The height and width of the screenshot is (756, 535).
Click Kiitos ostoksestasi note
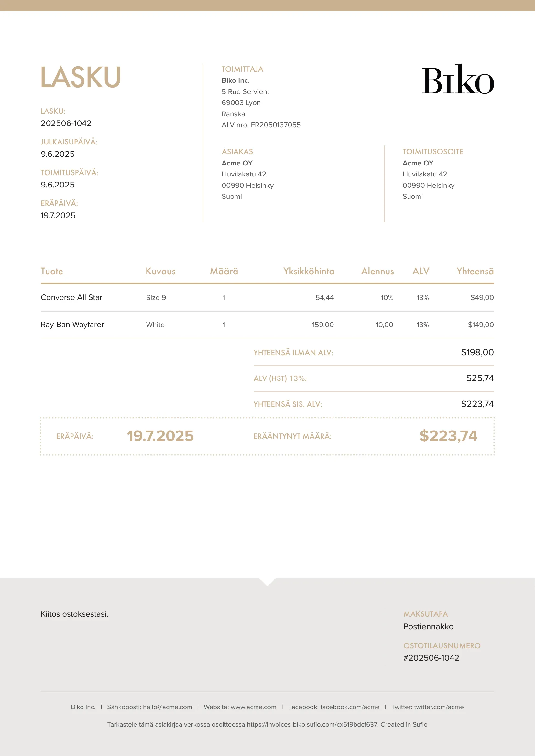click(x=74, y=614)
